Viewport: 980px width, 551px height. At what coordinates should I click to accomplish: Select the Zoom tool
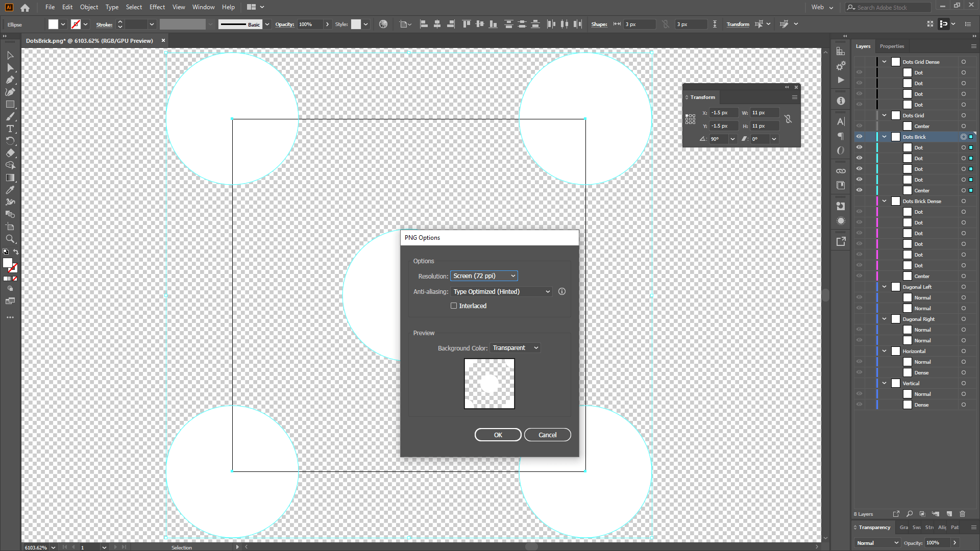tap(10, 239)
